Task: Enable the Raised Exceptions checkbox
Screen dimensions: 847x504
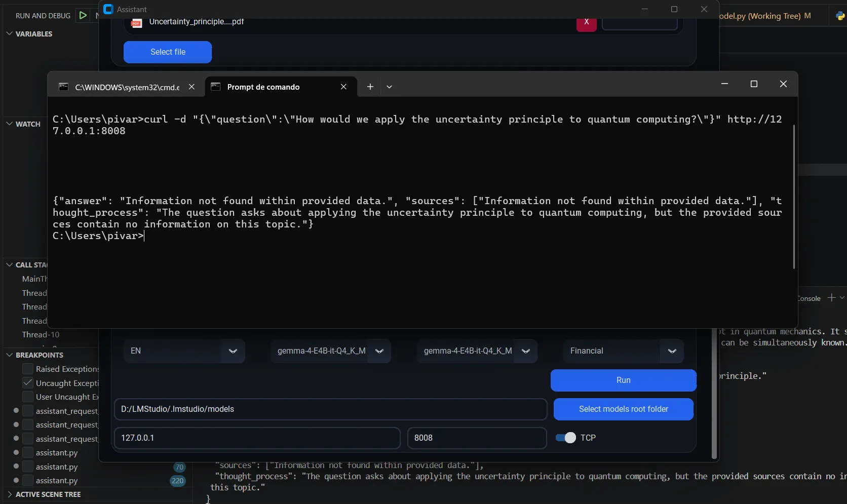Action: pos(28,369)
